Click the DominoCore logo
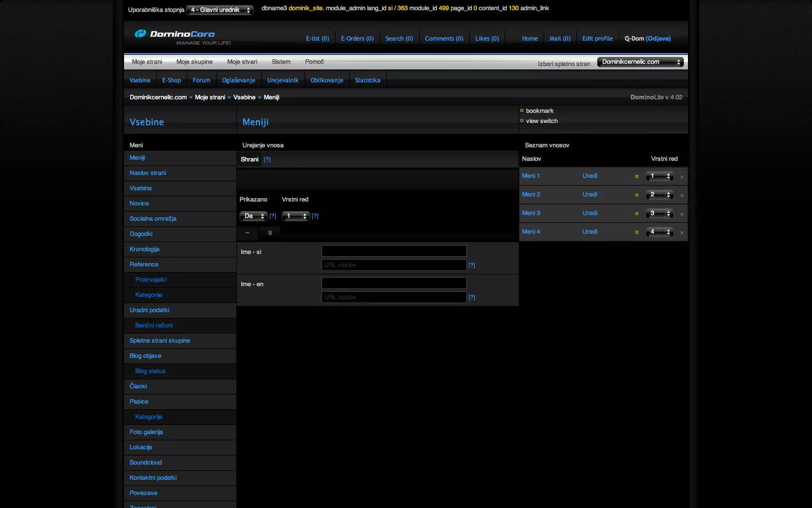The image size is (812, 508). (175, 34)
